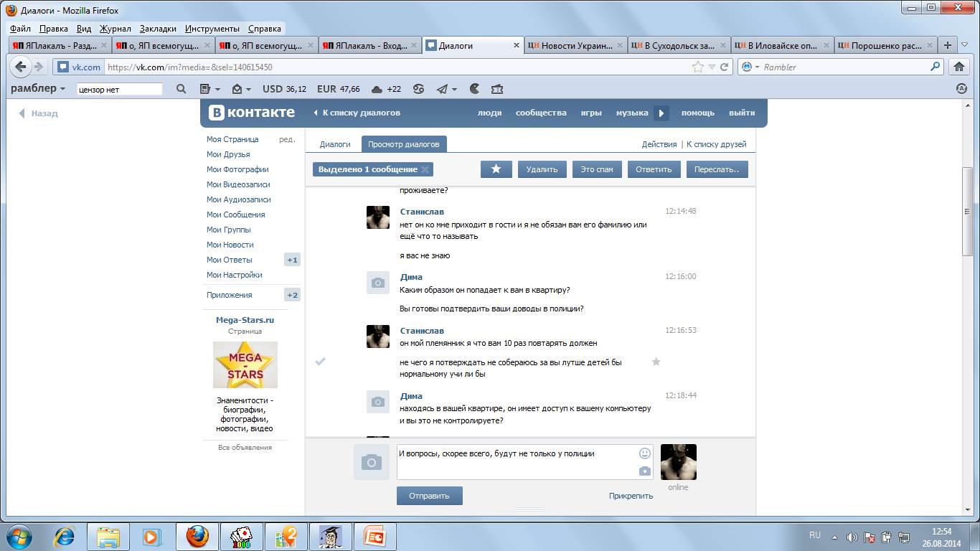The image size is (980, 551).
Task: Clear selection using X on 'Выделено 1 сообщение'
Action: (x=425, y=169)
